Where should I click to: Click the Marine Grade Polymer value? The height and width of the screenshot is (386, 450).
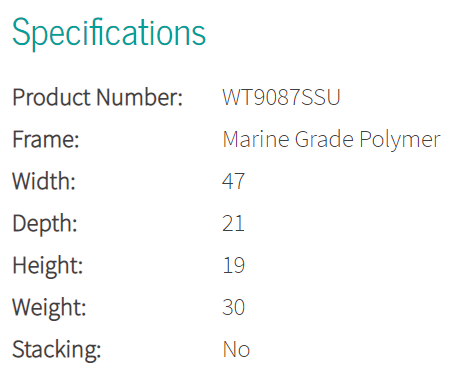point(332,140)
